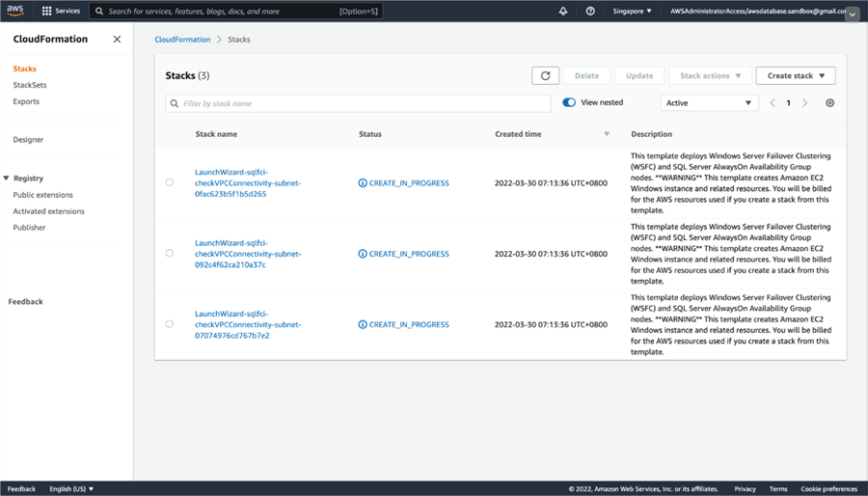Open the Services grid menu
Viewport: 868px width, 496px height.
[61, 11]
